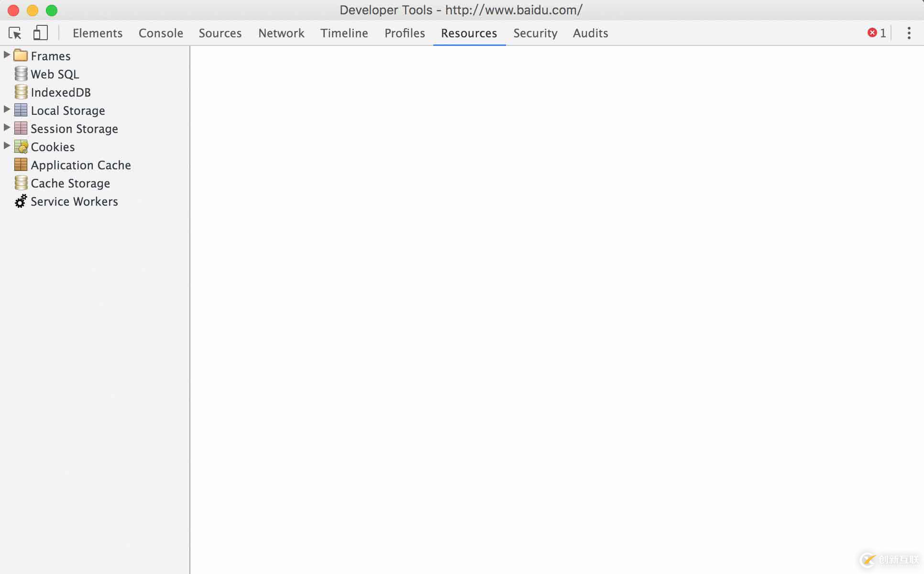Expand the Cookies disclosure triangle

click(7, 146)
